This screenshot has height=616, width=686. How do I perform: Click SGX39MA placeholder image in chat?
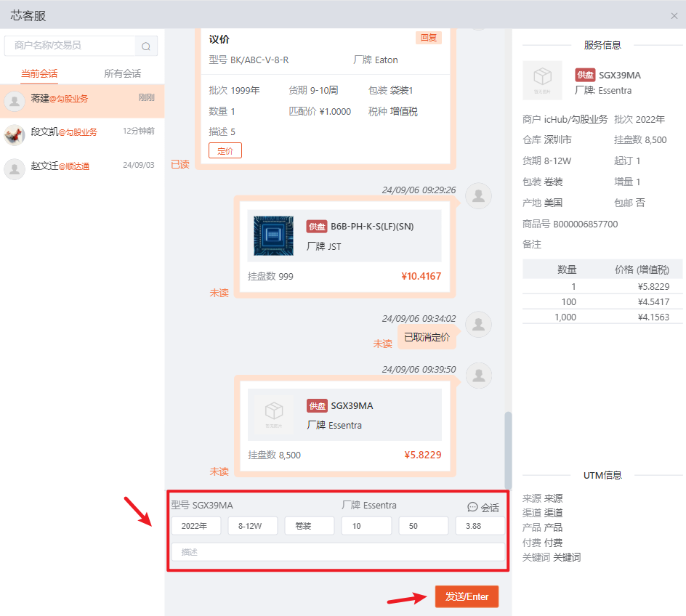(x=274, y=415)
